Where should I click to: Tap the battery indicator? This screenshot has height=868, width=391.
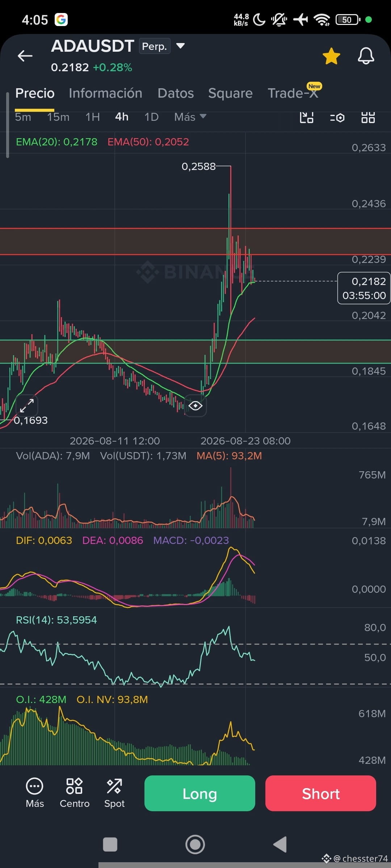[348, 20]
